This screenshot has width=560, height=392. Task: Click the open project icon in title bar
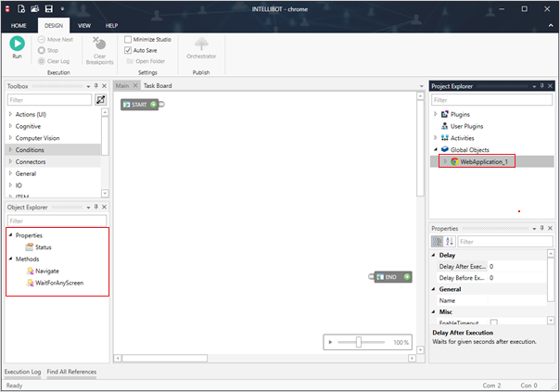(x=34, y=9)
